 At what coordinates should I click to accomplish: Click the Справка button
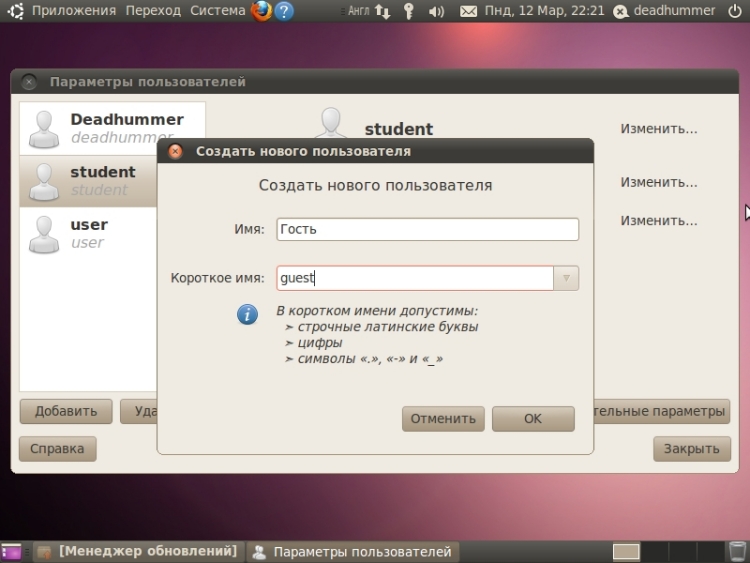[x=57, y=448]
